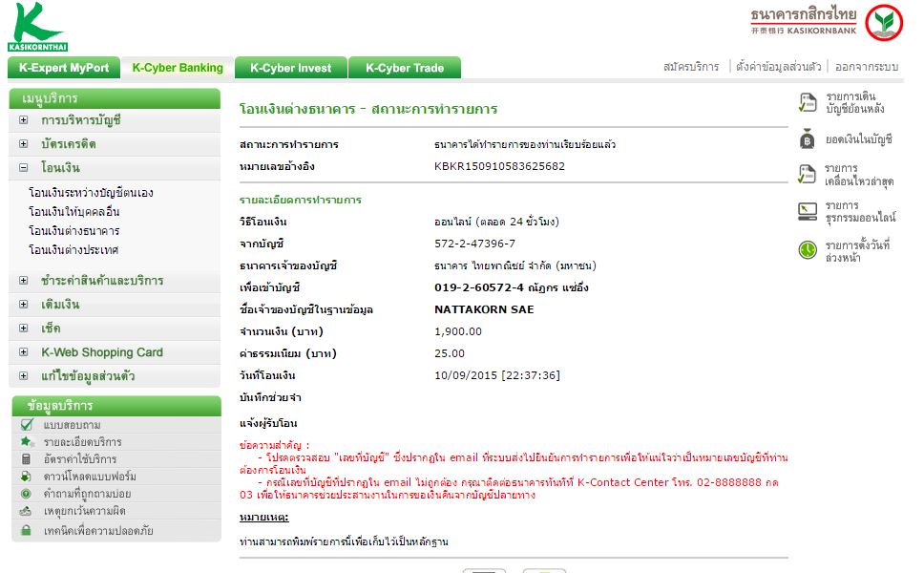
Task: Click the checkmark questionnaire icon (แบบสอบถาม)
Action: tap(27, 424)
